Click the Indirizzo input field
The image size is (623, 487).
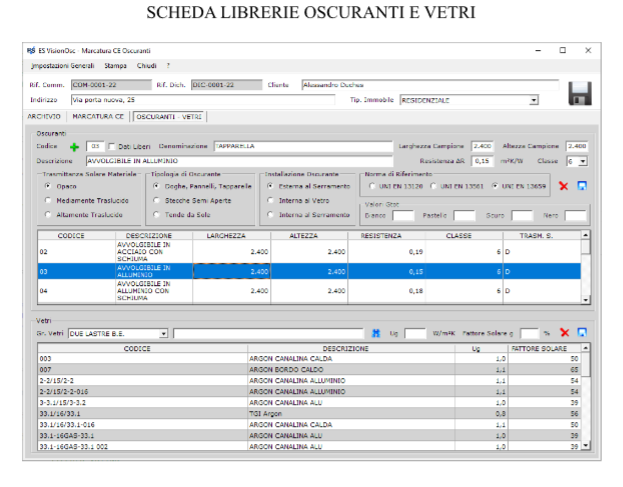[x=203, y=100]
